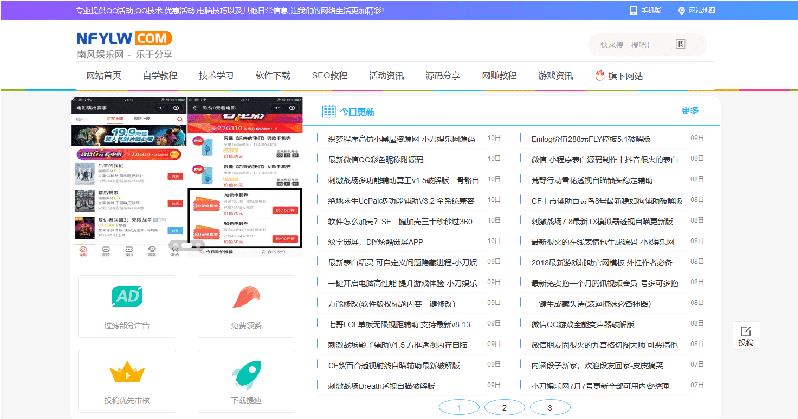Viewport: 798px width, 419px height.
Task: Open the article mentioning V3.2
Action: (x=402, y=201)
